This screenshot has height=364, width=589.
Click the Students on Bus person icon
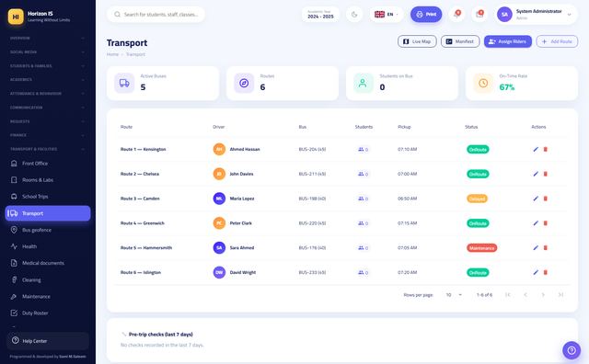coord(364,83)
